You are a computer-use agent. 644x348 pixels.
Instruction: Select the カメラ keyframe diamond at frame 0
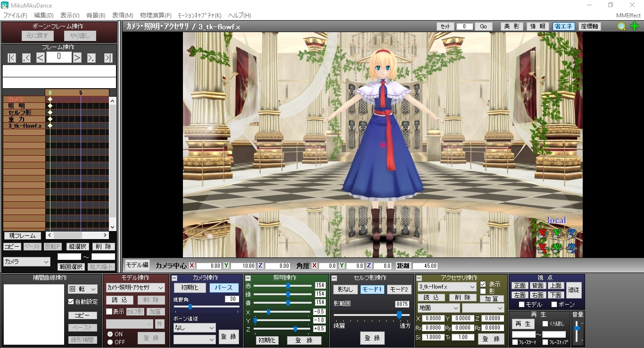point(50,99)
